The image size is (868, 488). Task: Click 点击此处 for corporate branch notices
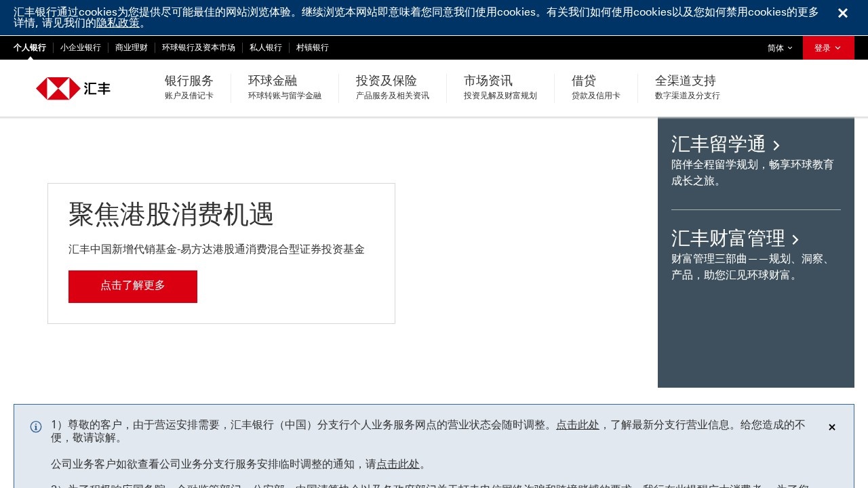pyautogui.click(x=398, y=464)
